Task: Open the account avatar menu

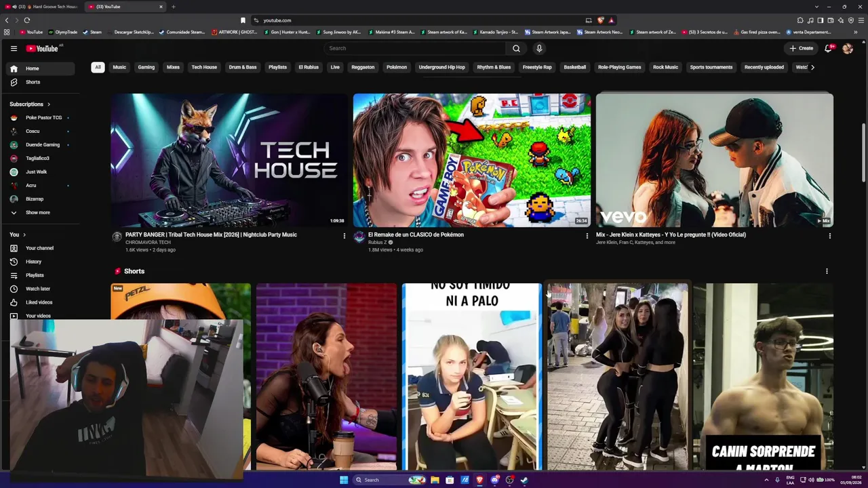Action: tap(848, 48)
